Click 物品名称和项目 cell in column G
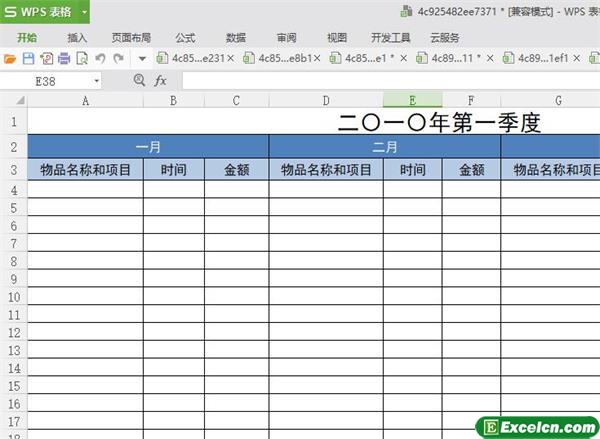 coord(551,170)
